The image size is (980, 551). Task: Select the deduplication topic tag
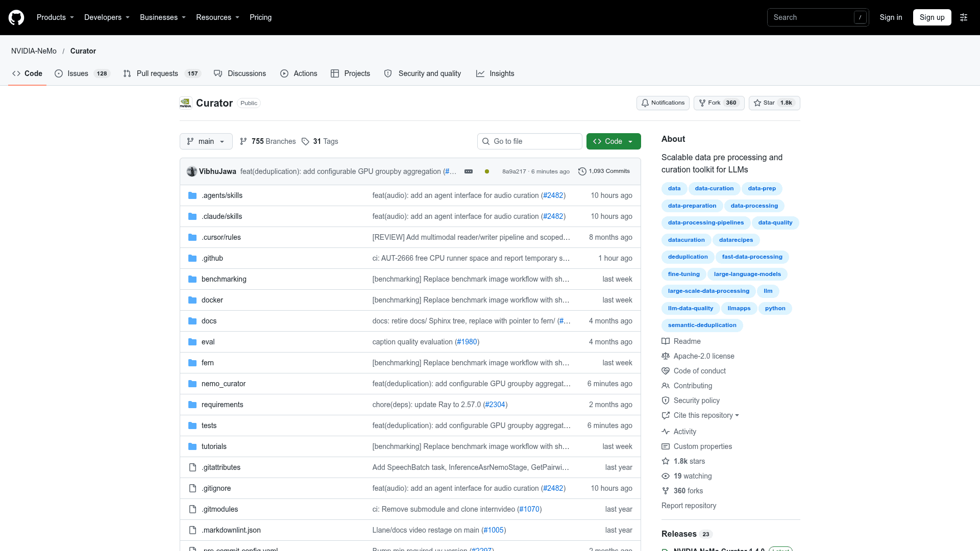pyautogui.click(x=688, y=257)
